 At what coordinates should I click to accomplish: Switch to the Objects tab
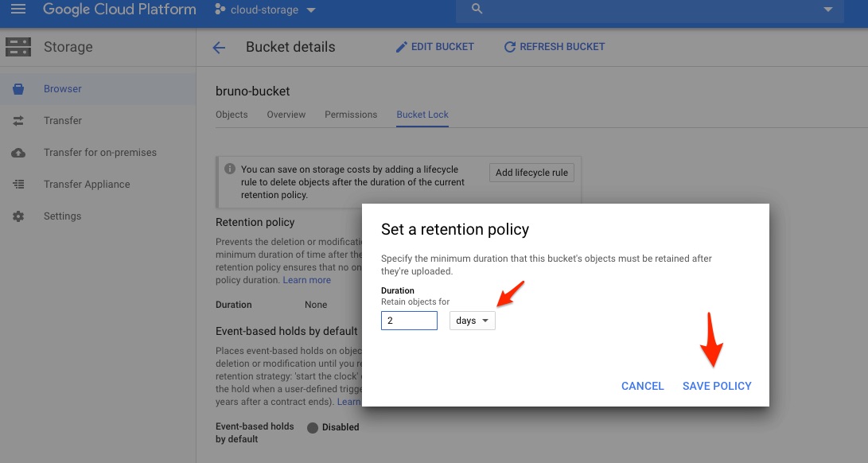point(232,115)
